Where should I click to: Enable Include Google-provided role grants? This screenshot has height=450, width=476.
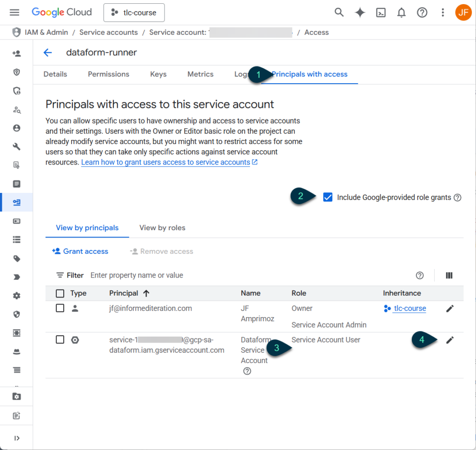coord(328,197)
